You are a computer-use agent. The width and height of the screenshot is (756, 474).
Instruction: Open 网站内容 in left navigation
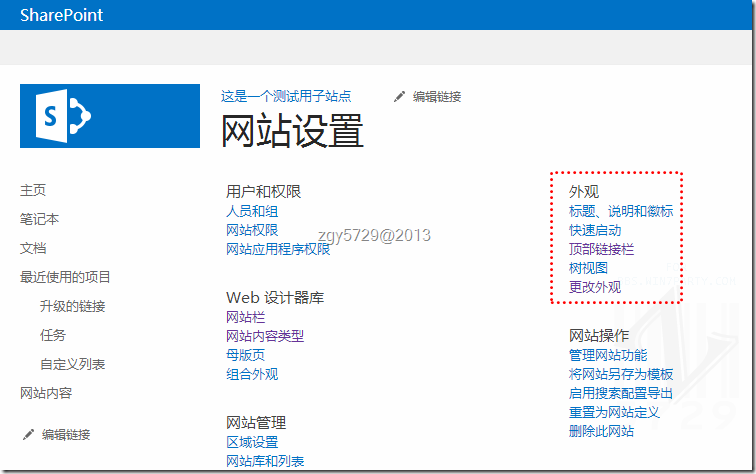coord(46,393)
